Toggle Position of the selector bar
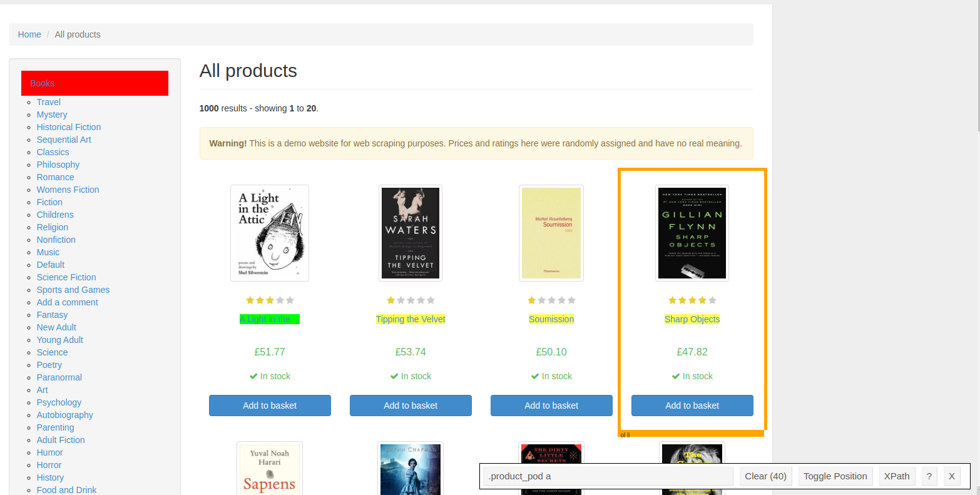The height and width of the screenshot is (495, 980). coord(835,476)
